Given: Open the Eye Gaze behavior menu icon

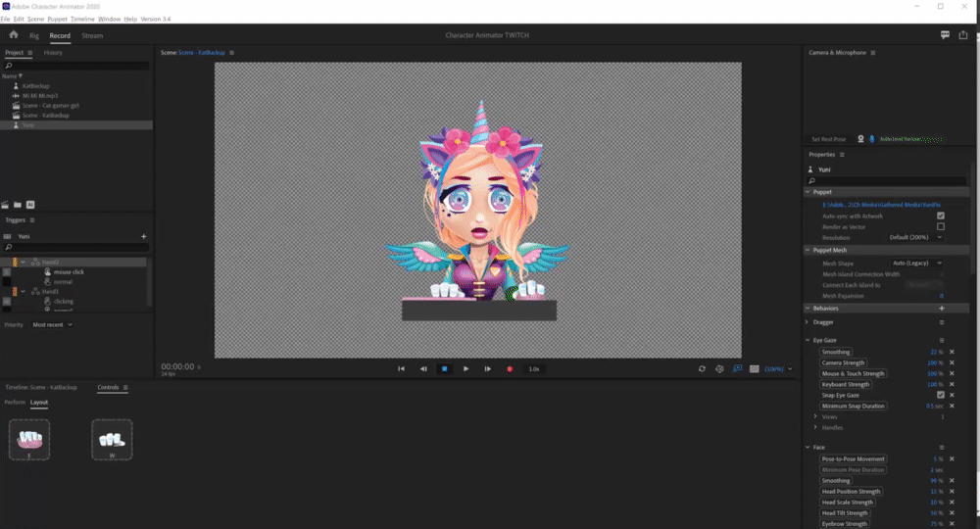Looking at the screenshot, I should pyautogui.click(x=941, y=340).
